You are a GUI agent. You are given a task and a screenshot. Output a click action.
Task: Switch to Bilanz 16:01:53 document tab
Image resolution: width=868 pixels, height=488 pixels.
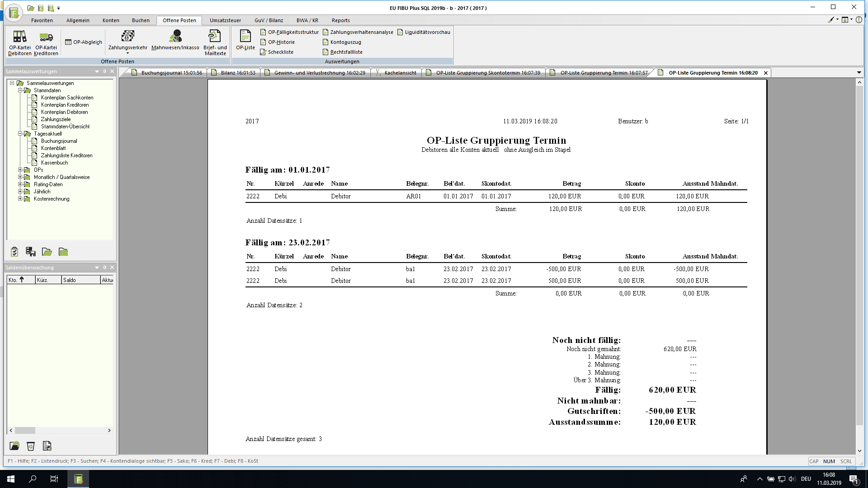pos(233,73)
